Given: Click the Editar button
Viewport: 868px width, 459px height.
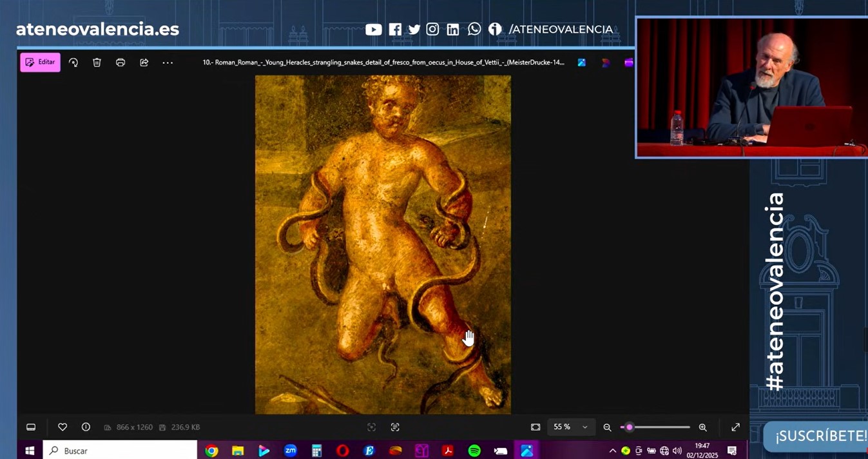Looking at the screenshot, I should click(x=40, y=62).
